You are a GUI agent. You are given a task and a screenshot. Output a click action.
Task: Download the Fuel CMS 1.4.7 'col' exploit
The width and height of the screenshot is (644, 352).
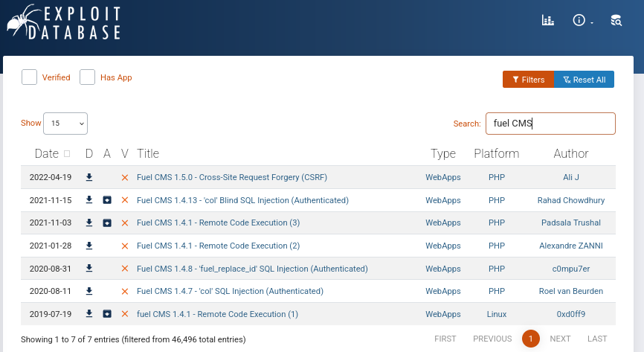point(89,291)
